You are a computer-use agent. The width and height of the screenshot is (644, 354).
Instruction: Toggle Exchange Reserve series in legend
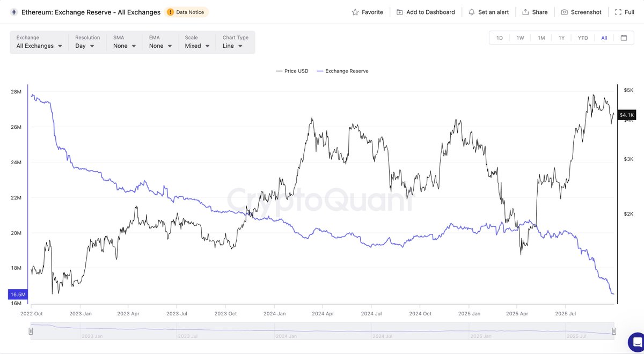(342, 71)
